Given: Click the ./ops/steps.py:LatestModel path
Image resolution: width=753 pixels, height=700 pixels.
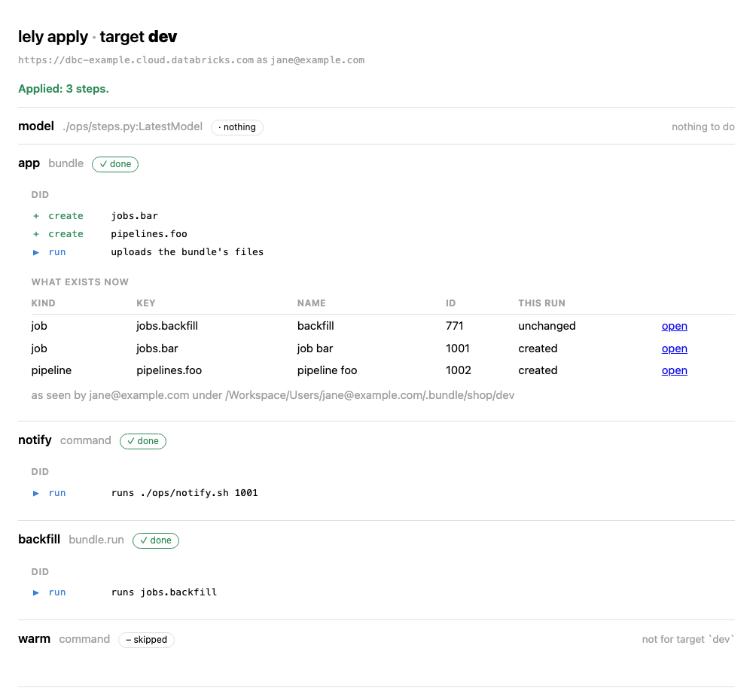Looking at the screenshot, I should [133, 126].
